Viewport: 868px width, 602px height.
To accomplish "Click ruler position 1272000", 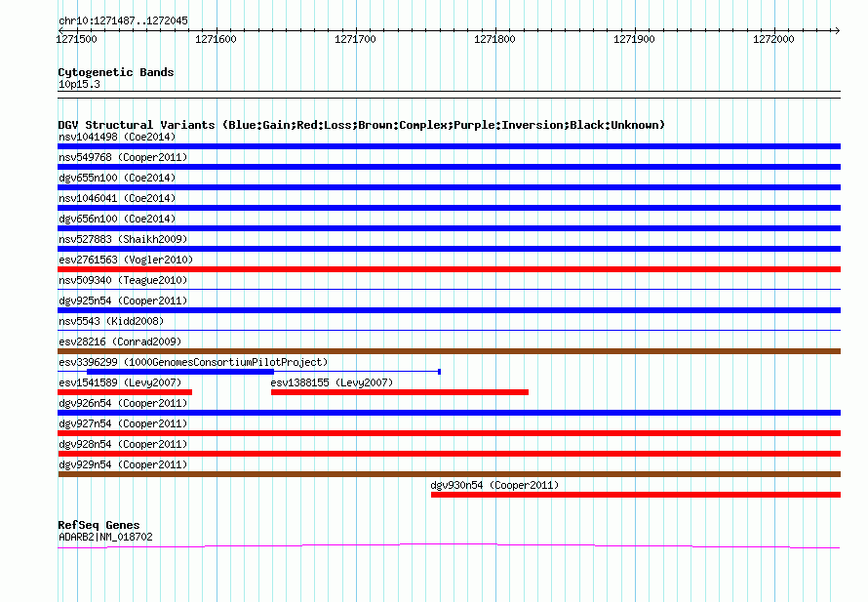I will click(774, 39).
